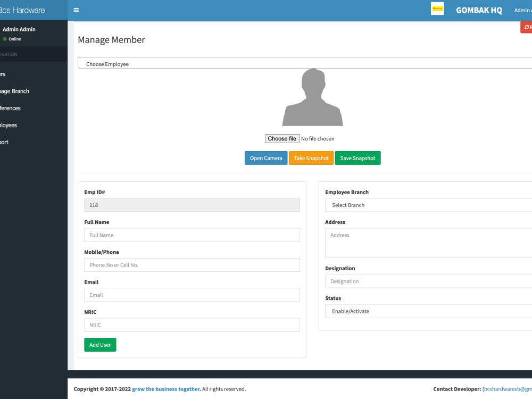Click the Take Snapshot button

[x=311, y=158]
